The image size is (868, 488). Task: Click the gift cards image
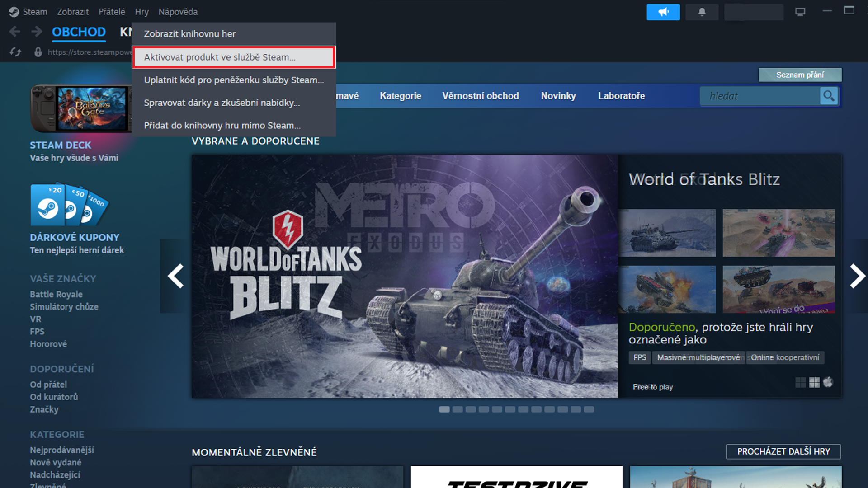pos(70,205)
